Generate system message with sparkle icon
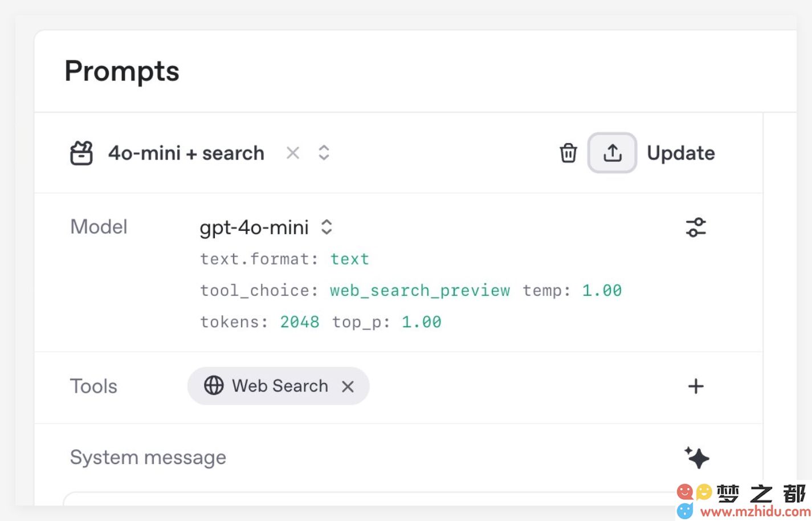Image resolution: width=812 pixels, height=521 pixels. coord(696,457)
